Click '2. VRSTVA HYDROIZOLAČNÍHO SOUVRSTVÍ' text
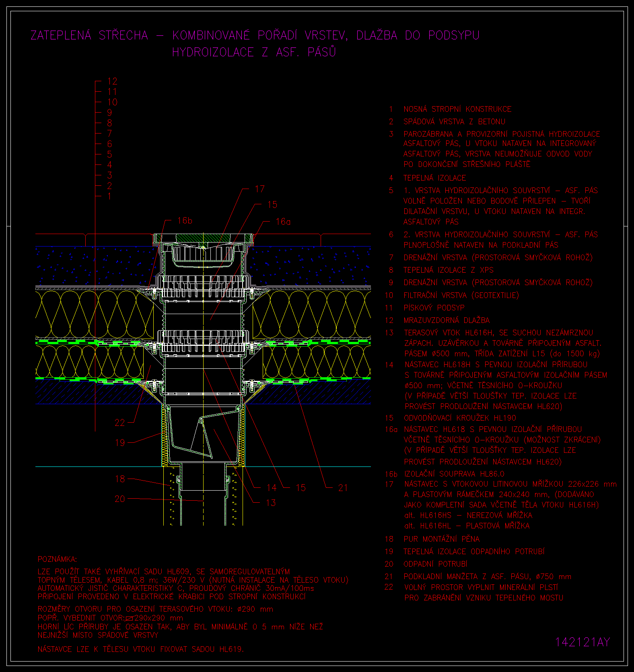 pos(477,234)
